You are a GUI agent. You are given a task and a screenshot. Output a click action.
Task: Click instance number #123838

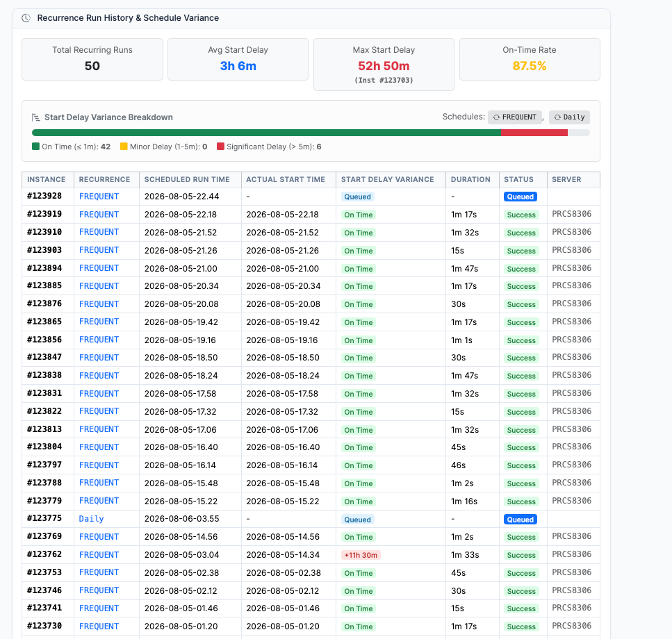[x=44, y=375]
